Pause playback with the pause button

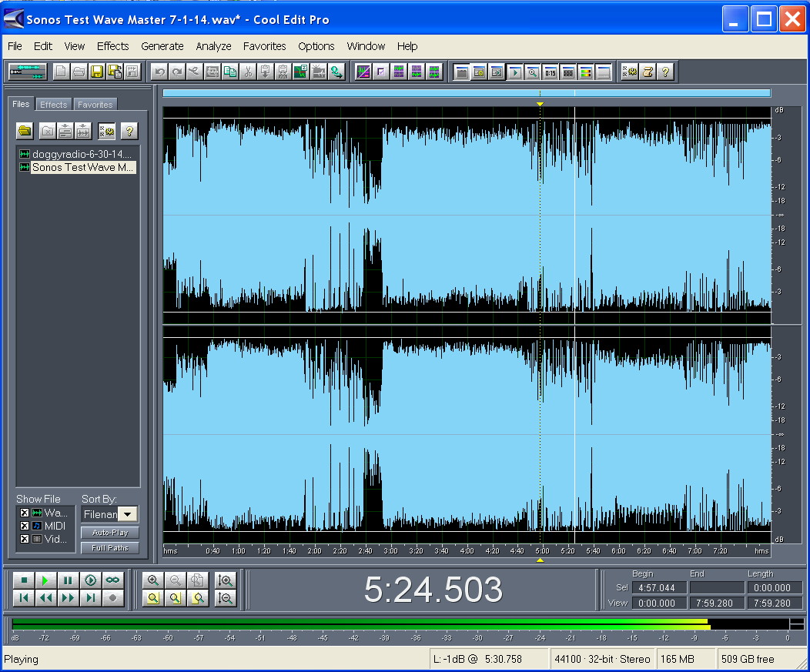point(68,580)
